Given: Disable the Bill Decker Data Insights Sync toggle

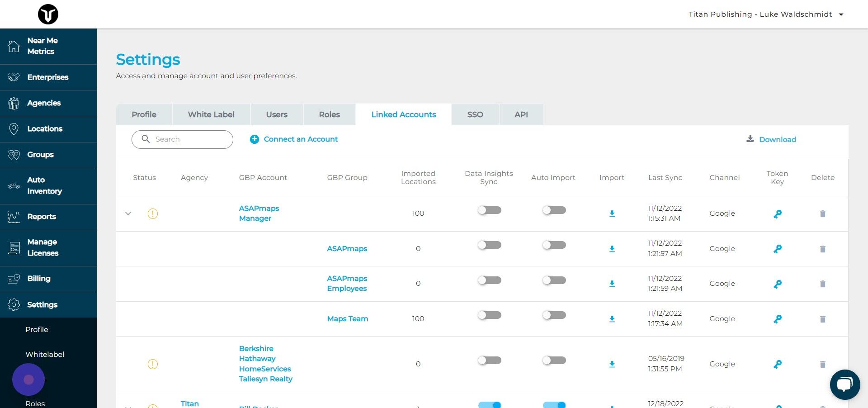Looking at the screenshot, I should [489, 405].
